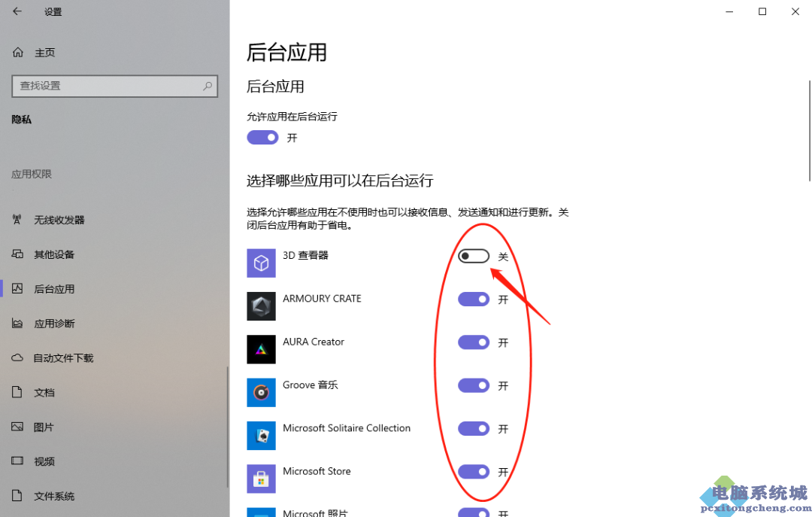Screen dimensions: 812x517
Task: Disable Groove 音乐 background toggle
Action: click(474, 385)
